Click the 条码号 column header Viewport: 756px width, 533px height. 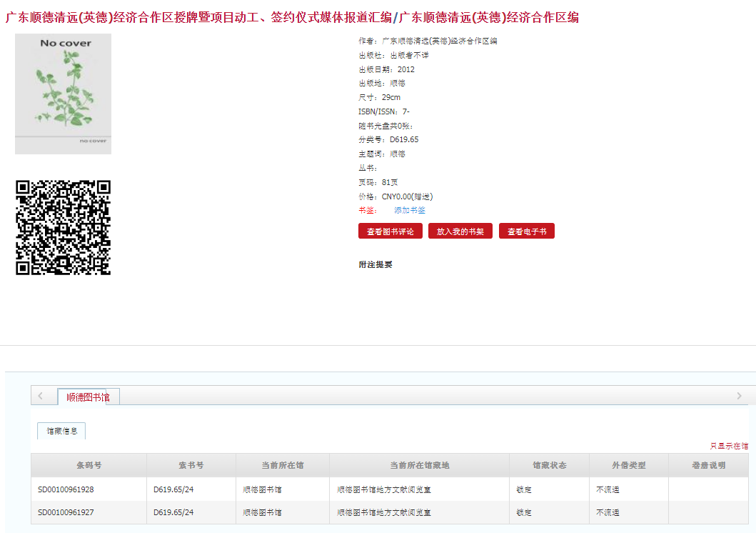click(89, 465)
